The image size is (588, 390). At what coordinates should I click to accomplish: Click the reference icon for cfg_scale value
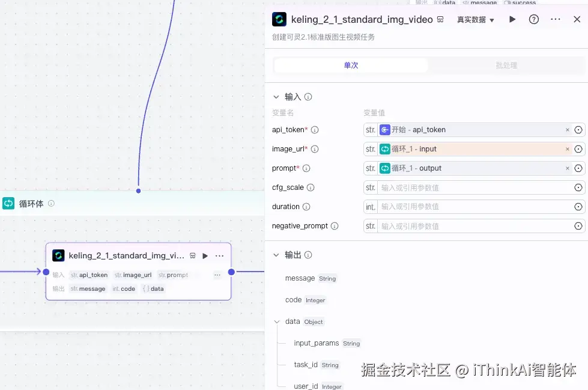(578, 187)
